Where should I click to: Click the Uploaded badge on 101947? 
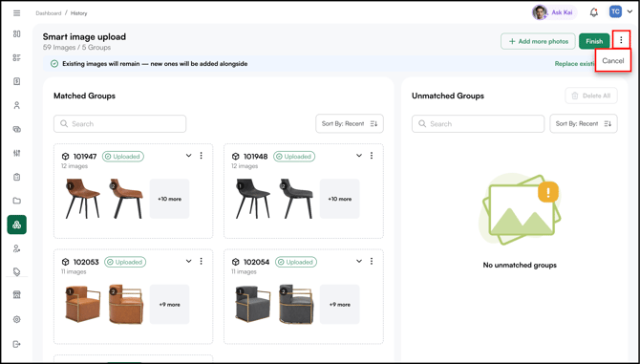(x=123, y=157)
